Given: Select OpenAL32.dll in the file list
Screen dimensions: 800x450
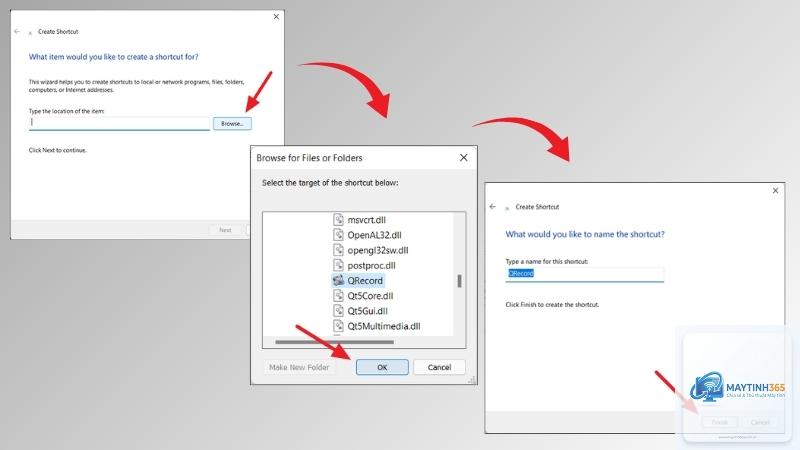Looking at the screenshot, I should tap(374, 235).
